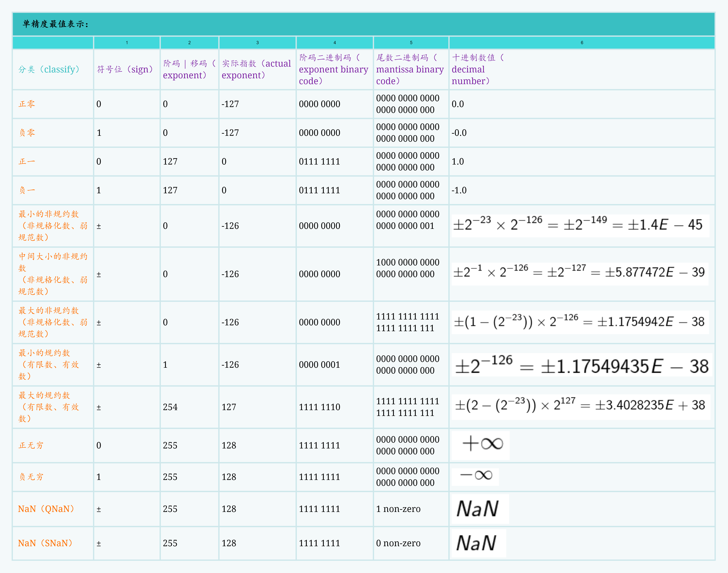
Task: Click the 阶码｜移码（exponent）column header
Action: click(x=188, y=69)
